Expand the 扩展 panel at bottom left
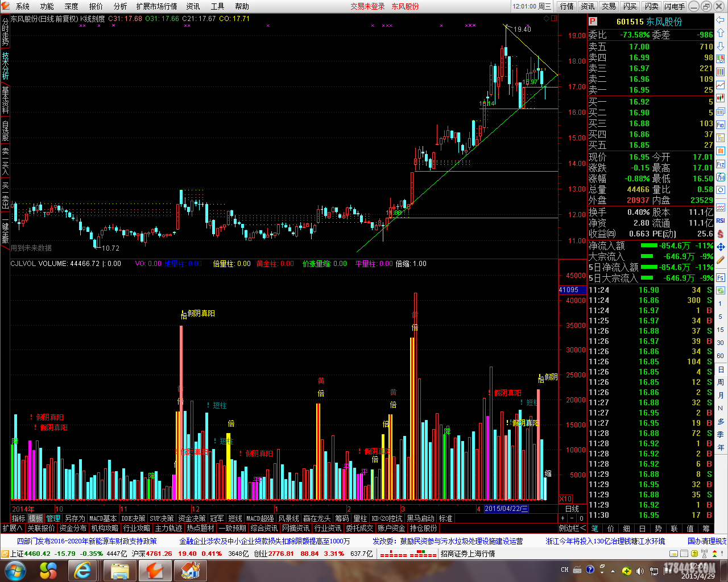This screenshot has width=728, height=582. coord(13,528)
